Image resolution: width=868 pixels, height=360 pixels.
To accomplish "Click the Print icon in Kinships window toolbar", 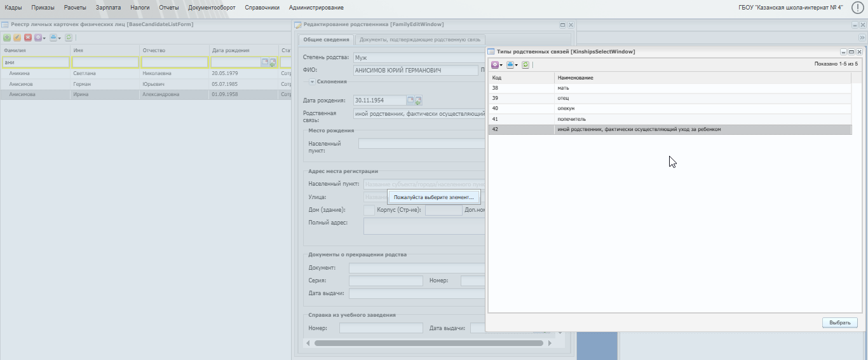I will tap(510, 64).
